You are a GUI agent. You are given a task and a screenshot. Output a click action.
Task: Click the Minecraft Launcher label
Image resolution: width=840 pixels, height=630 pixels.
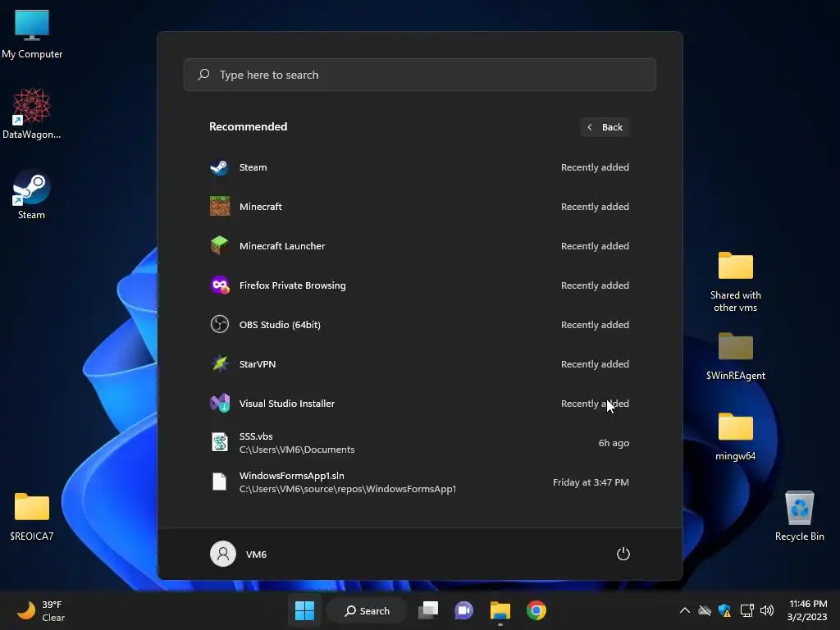point(282,246)
